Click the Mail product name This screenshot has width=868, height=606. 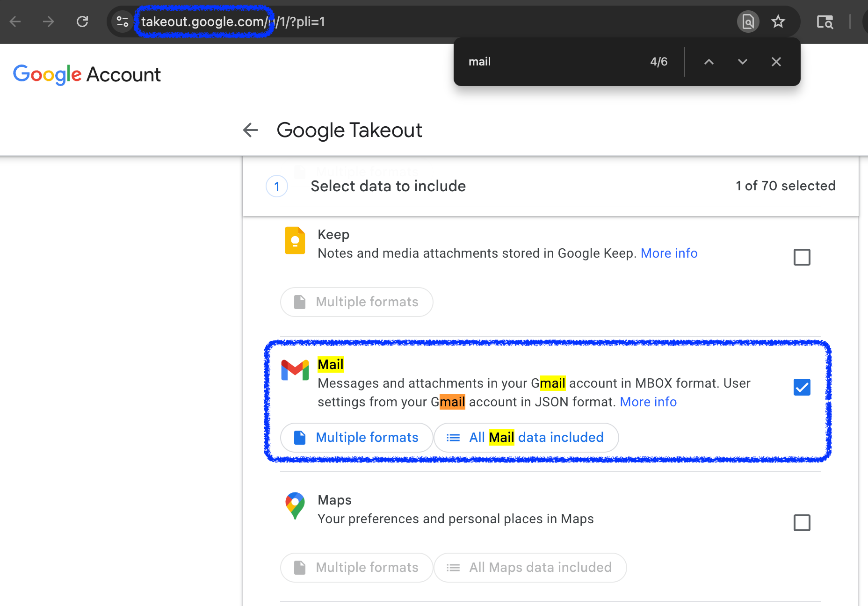pos(331,364)
